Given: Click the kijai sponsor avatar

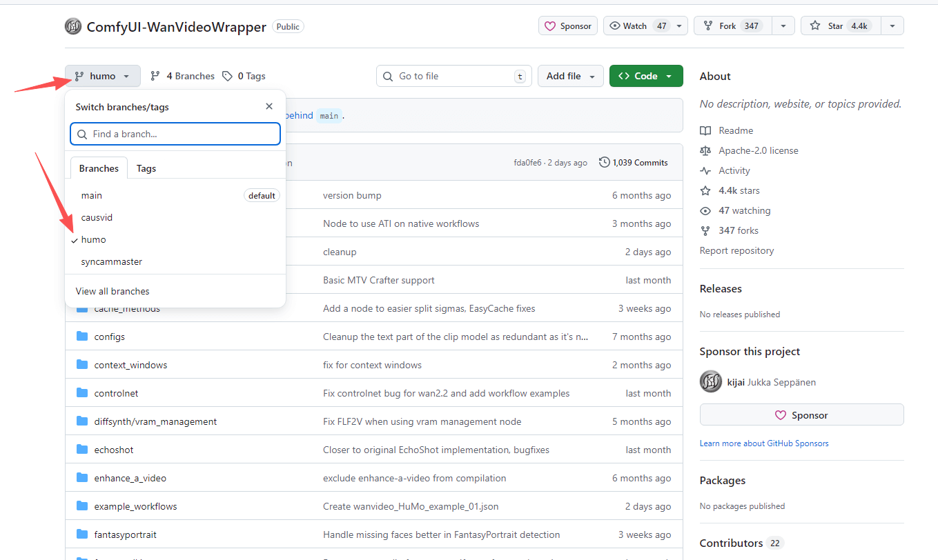Looking at the screenshot, I should (x=711, y=381).
